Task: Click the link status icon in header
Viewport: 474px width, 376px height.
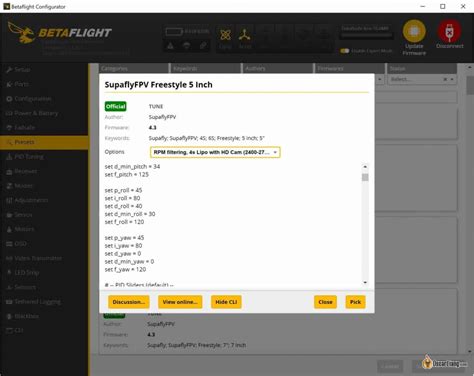Action: coord(203,46)
